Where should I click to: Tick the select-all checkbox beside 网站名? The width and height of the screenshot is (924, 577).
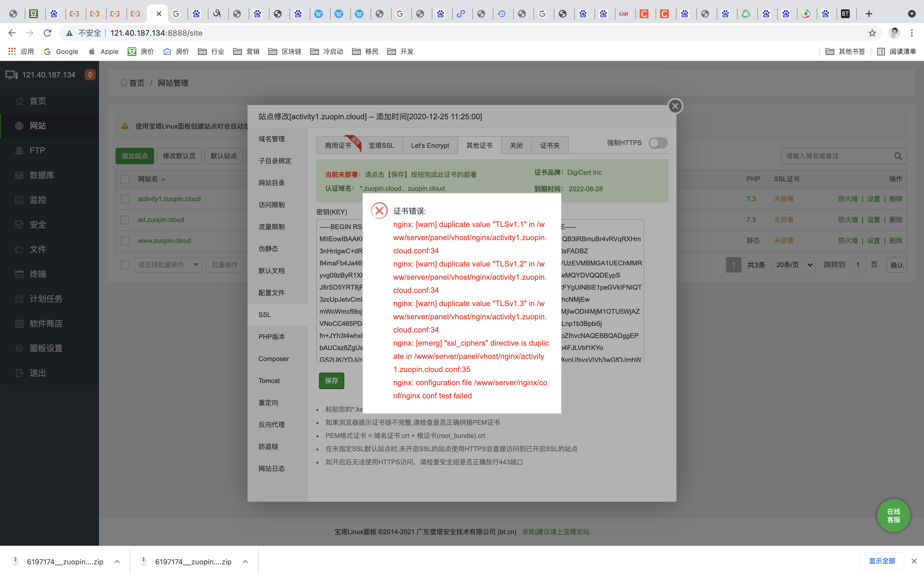[125, 179]
